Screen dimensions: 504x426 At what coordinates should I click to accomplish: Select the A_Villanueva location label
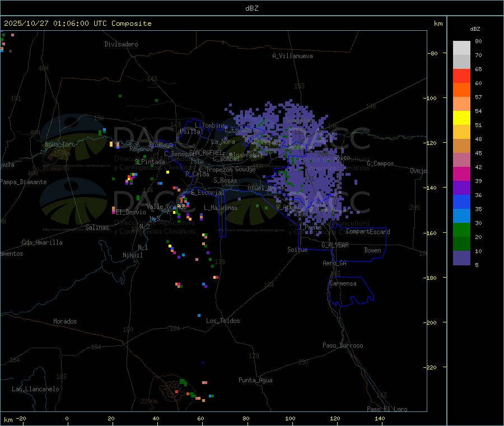point(292,56)
